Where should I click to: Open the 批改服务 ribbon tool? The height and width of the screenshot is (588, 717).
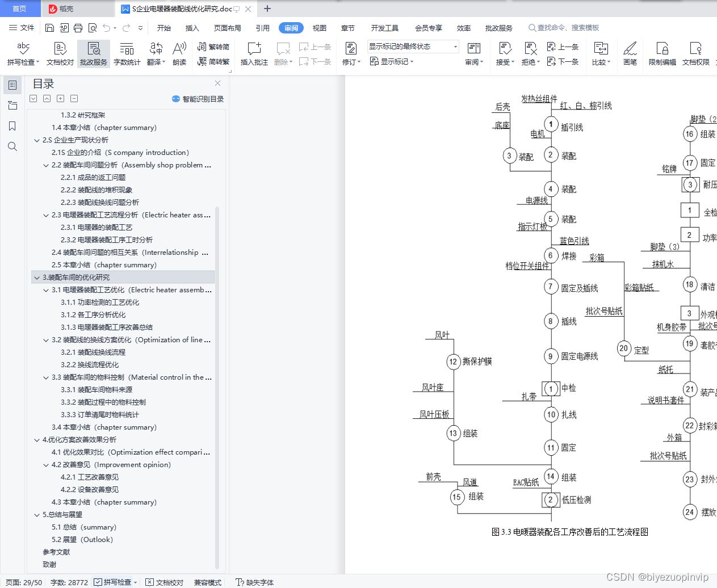94,54
